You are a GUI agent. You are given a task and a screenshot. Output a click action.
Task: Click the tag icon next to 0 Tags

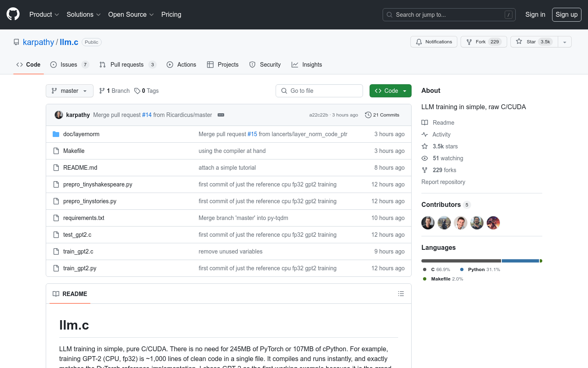coord(137,91)
